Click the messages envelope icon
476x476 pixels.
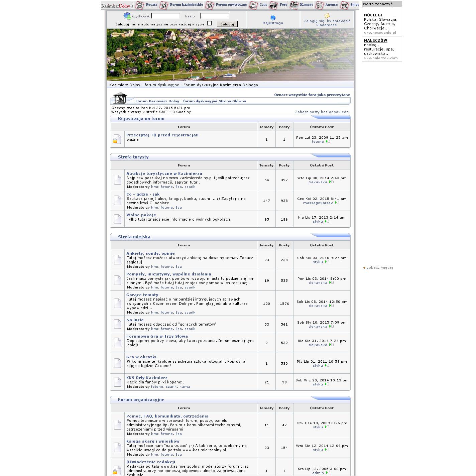point(327,15)
